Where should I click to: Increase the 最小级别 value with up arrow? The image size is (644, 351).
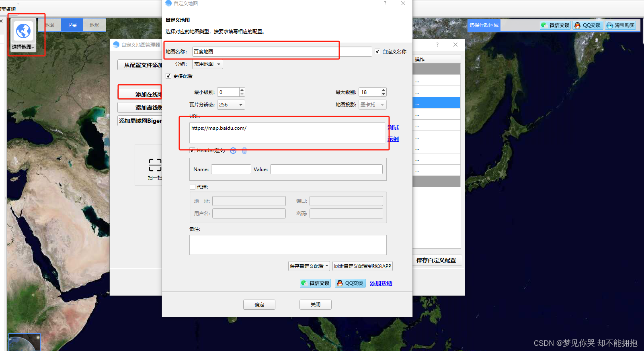pyautogui.click(x=242, y=90)
